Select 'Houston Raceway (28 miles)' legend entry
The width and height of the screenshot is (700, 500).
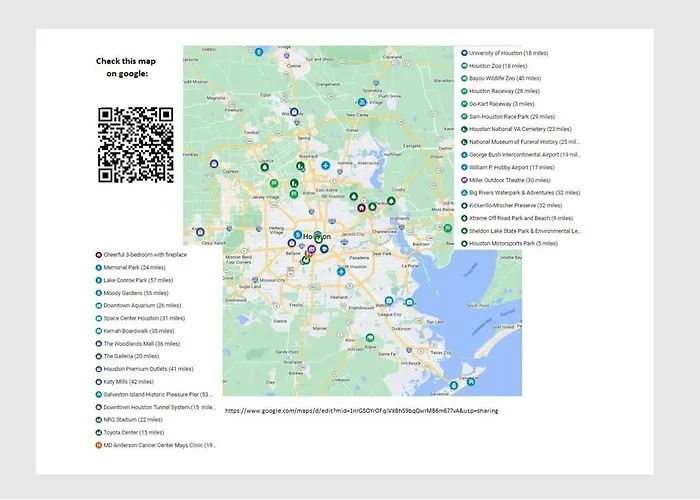point(504,91)
